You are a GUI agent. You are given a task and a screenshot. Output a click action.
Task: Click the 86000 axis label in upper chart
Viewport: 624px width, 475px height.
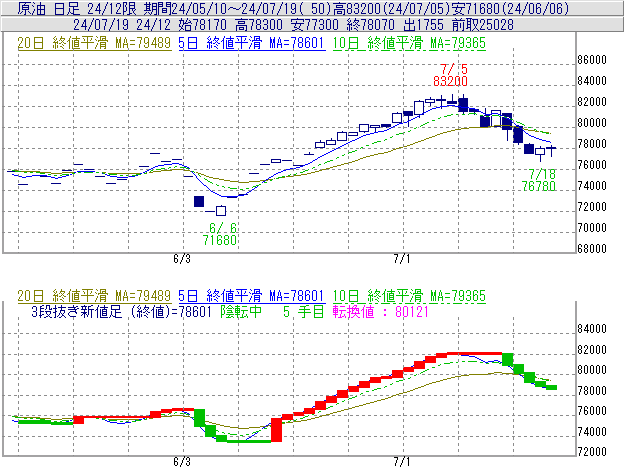pyautogui.click(x=592, y=60)
